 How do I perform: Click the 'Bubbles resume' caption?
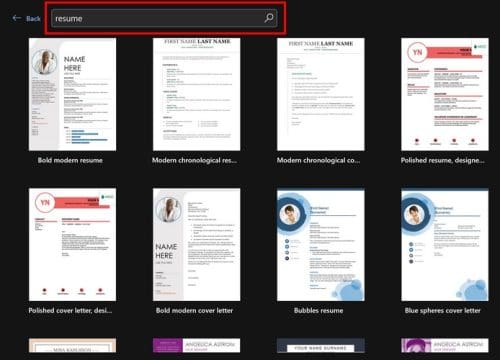[318, 311]
